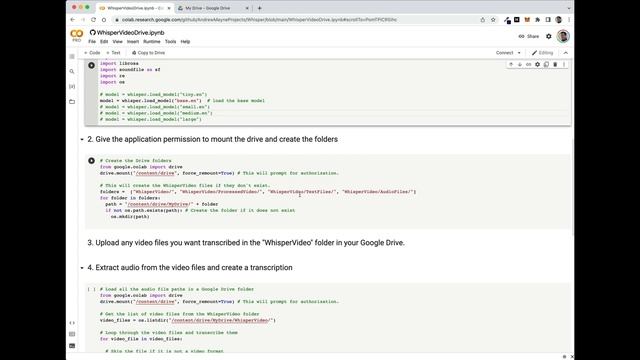Image resolution: width=640 pixels, height=360 pixels.
Task: Run the first code cell with imports
Action: (91, 65)
